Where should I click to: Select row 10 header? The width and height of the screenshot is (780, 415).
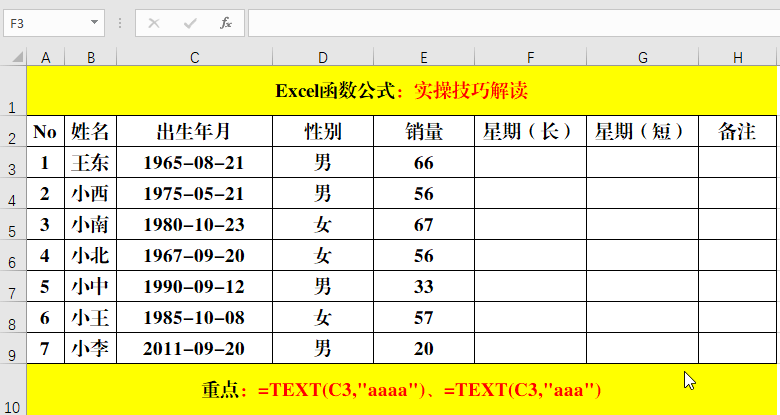[x=13, y=390]
